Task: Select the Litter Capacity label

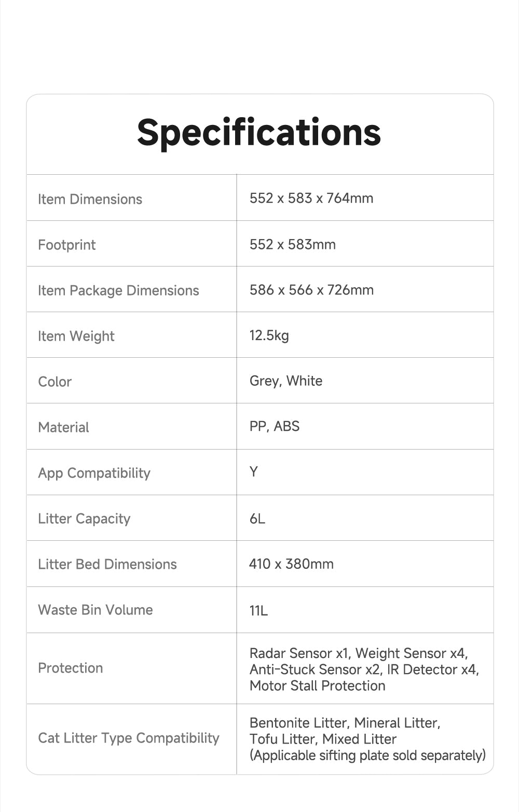Action: pyautogui.click(x=84, y=519)
